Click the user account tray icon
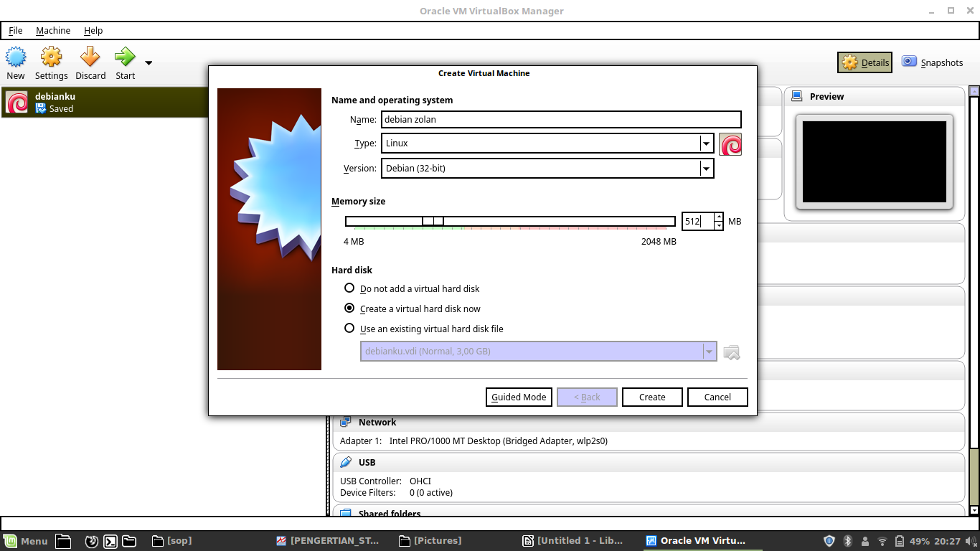The height and width of the screenshot is (551, 980). 865,541
